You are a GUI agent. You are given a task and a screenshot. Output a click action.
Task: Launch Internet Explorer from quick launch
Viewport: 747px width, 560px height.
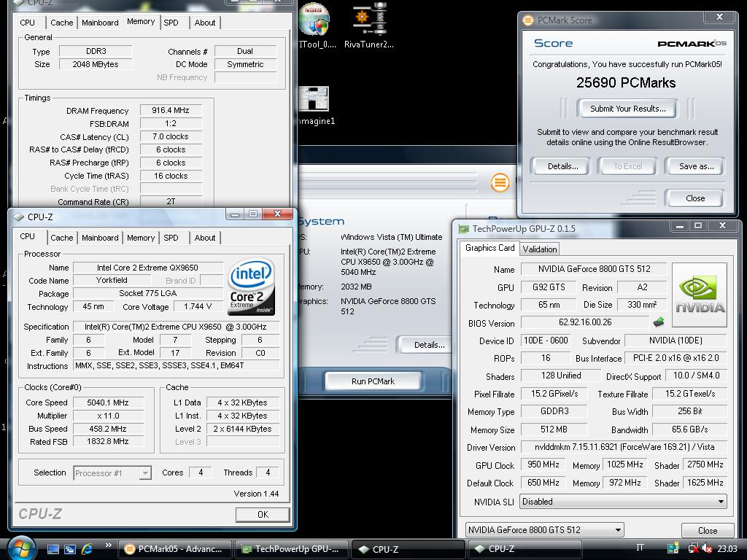click(x=87, y=549)
